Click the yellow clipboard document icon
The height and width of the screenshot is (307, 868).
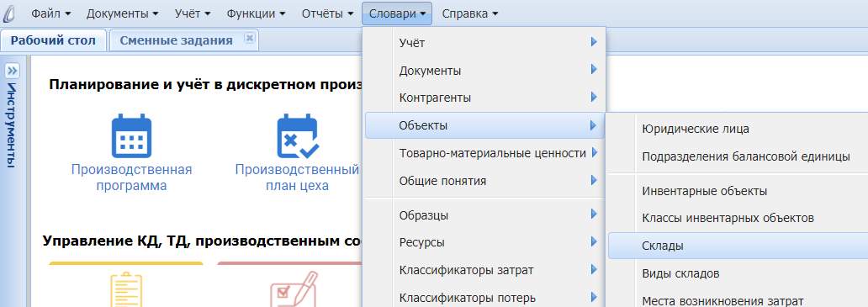point(127,288)
